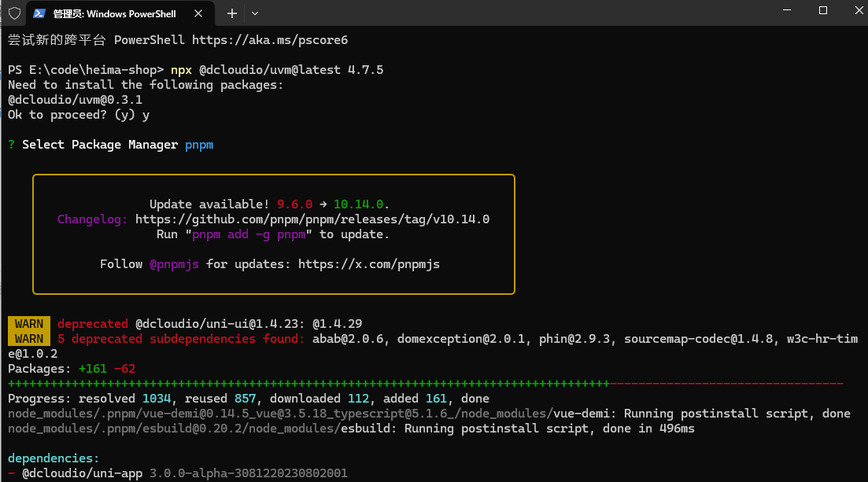Click the downloaded count '112'

click(x=358, y=399)
